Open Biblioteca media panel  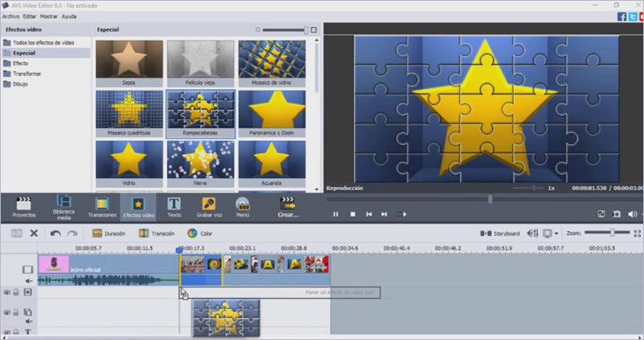(x=63, y=207)
